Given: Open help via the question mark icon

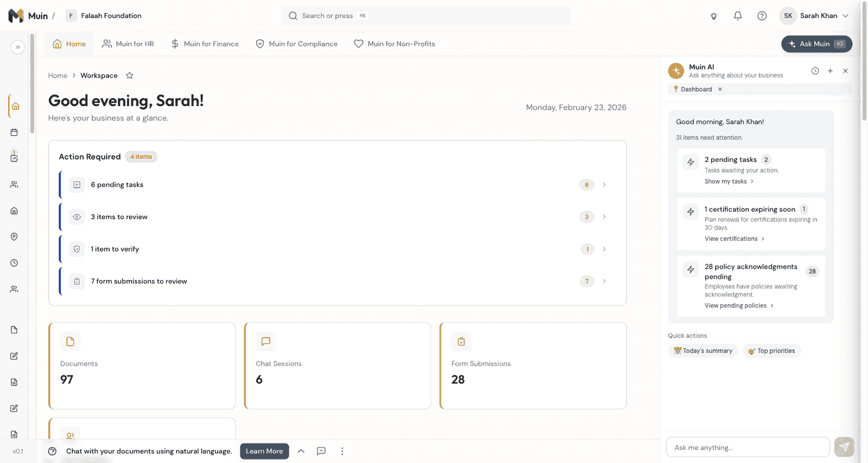Looking at the screenshot, I should [x=761, y=16].
